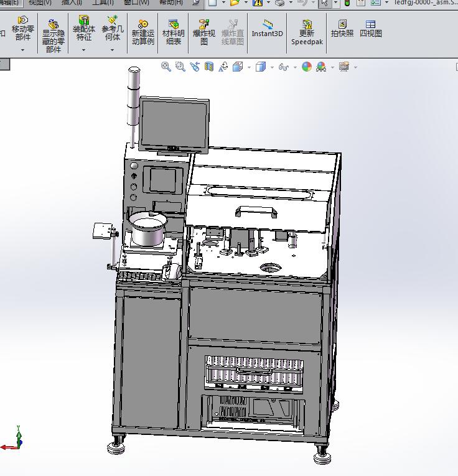The width and height of the screenshot is (458, 476).
Task: Open Apply Scene dropdown arrow
Action: coord(333,67)
